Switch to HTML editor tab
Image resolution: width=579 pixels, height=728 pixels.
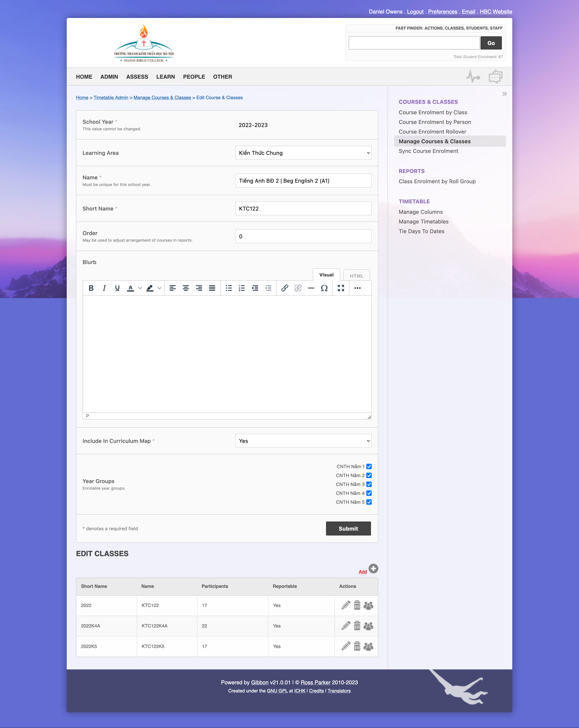356,275
